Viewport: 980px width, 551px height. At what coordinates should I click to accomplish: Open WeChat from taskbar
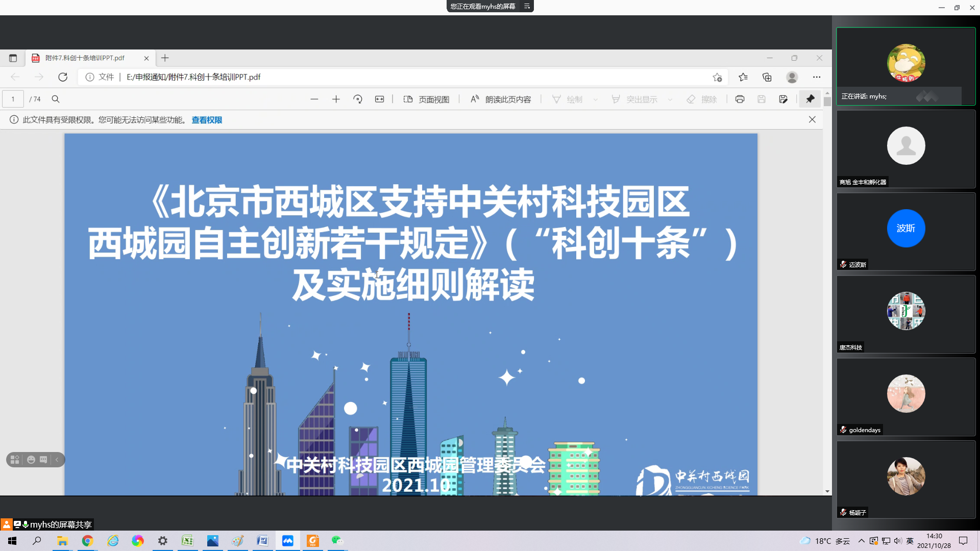coord(337,541)
